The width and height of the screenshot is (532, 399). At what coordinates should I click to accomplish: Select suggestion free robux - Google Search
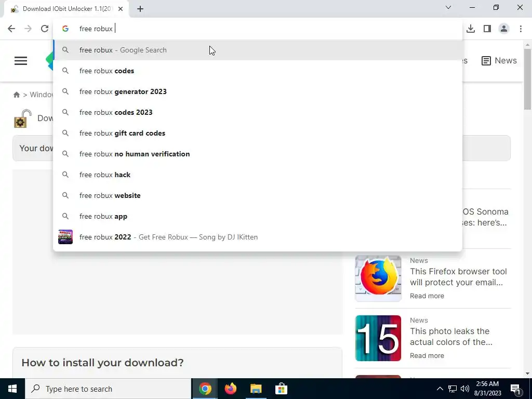[x=258, y=50]
